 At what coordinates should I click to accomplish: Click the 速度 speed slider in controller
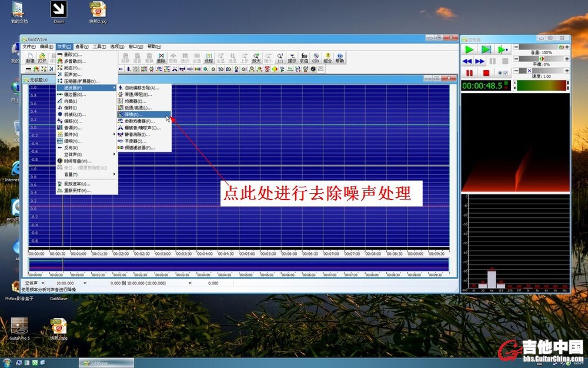click(x=542, y=71)
